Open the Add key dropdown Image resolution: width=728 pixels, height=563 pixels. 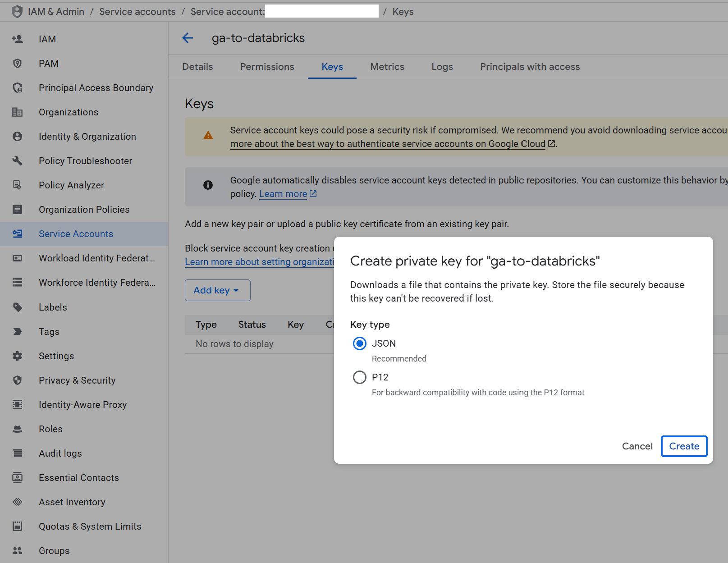click(218, 290)
